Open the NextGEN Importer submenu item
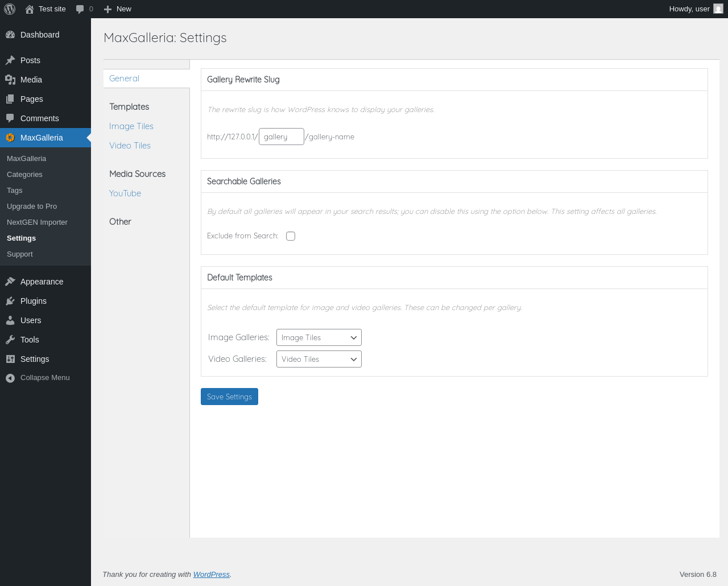This screenshot has height=586, width=728. (37, 222)
